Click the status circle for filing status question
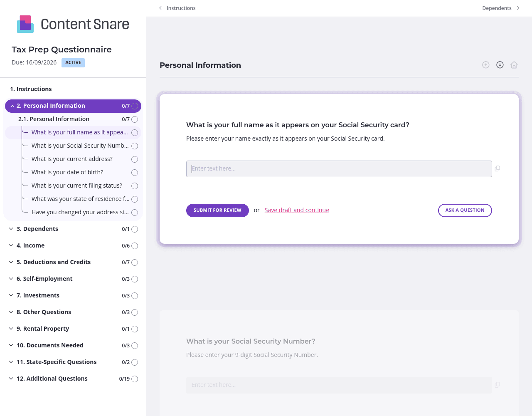The image size is (532, 416). [x=135, y=186]
